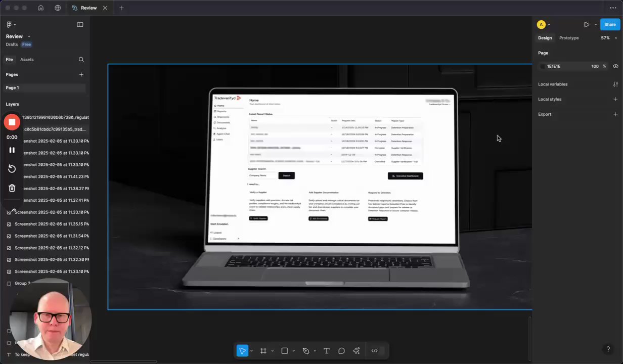The image size is (623, 364).
Task: Collapse the left sidebar panel
Action: pyautogui.click(x=80, y=24)
